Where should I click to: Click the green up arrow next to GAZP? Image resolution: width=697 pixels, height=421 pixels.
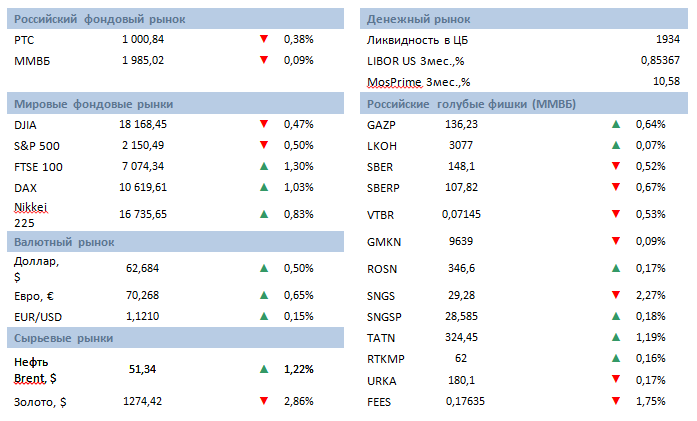[x=616, y=124]
